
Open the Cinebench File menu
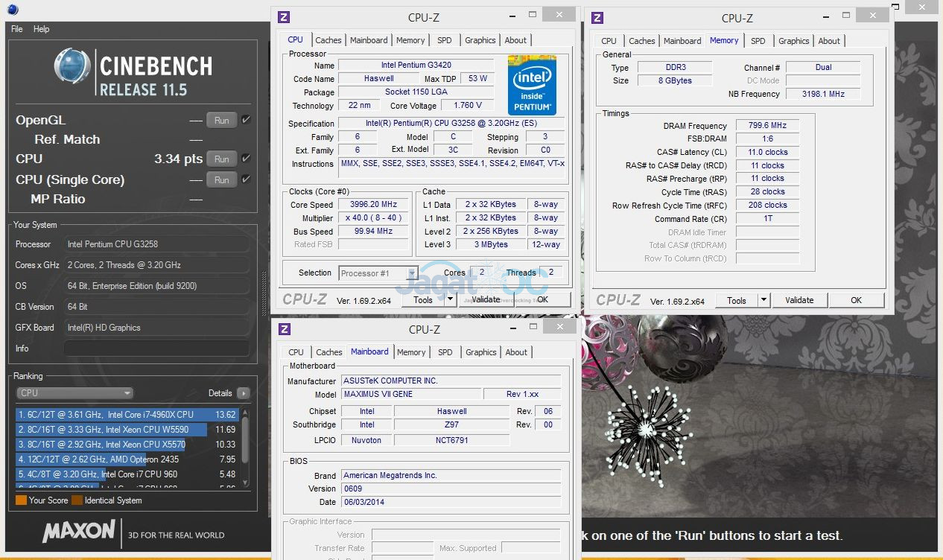17,29
